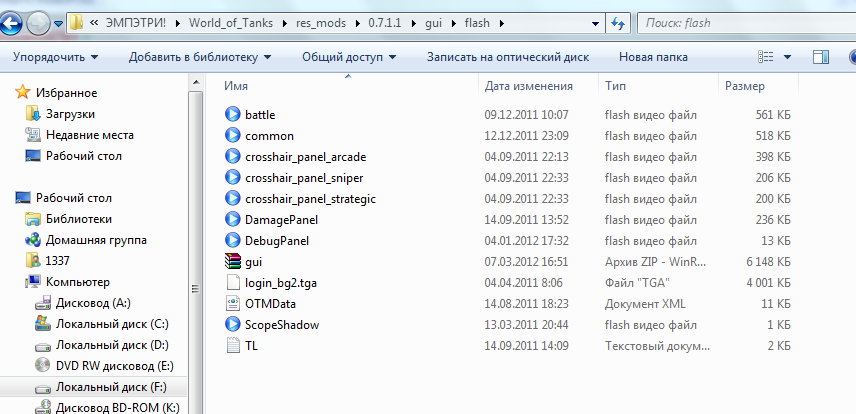Select the 'battle' flash file icon
Viewport: 856px width, 414px height.
233,114
